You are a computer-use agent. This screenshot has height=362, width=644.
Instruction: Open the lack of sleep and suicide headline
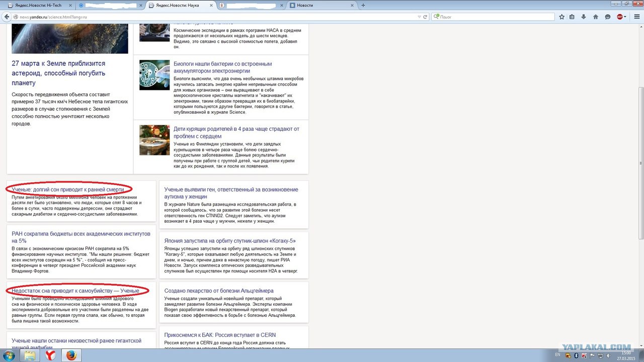pos(75,291)
